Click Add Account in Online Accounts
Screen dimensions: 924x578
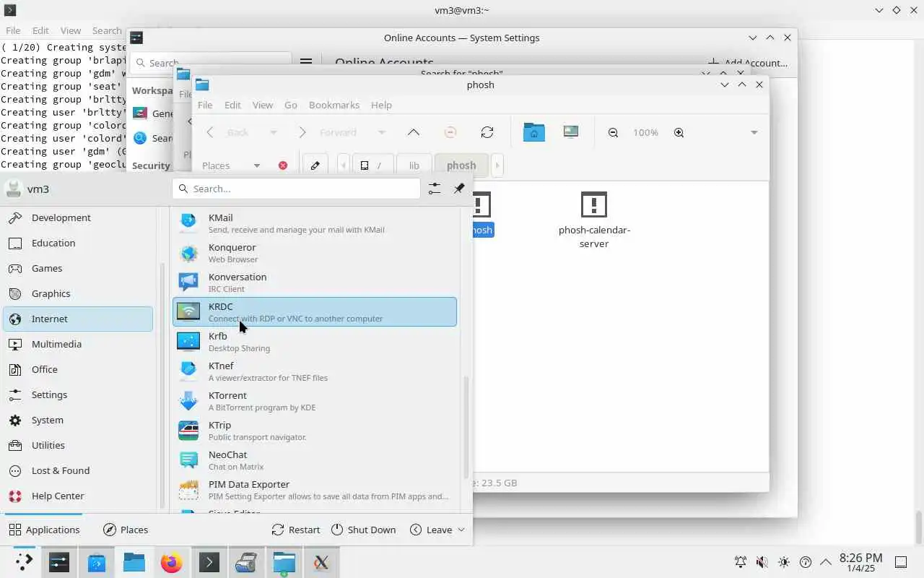click(748, 63)
